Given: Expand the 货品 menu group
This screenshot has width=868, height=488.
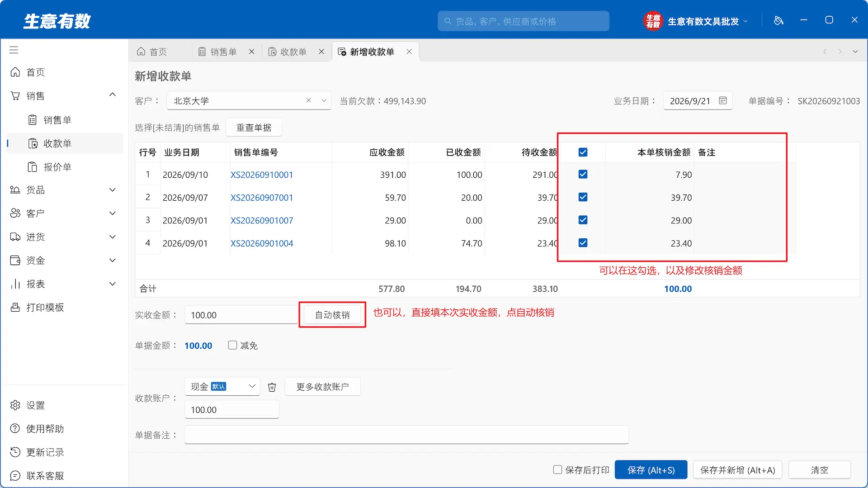Looking at the screenshot, I should point(113,190).
